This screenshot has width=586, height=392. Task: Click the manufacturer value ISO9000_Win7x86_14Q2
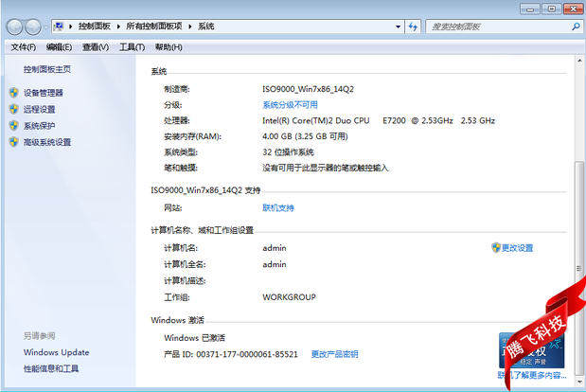point(308,89)
